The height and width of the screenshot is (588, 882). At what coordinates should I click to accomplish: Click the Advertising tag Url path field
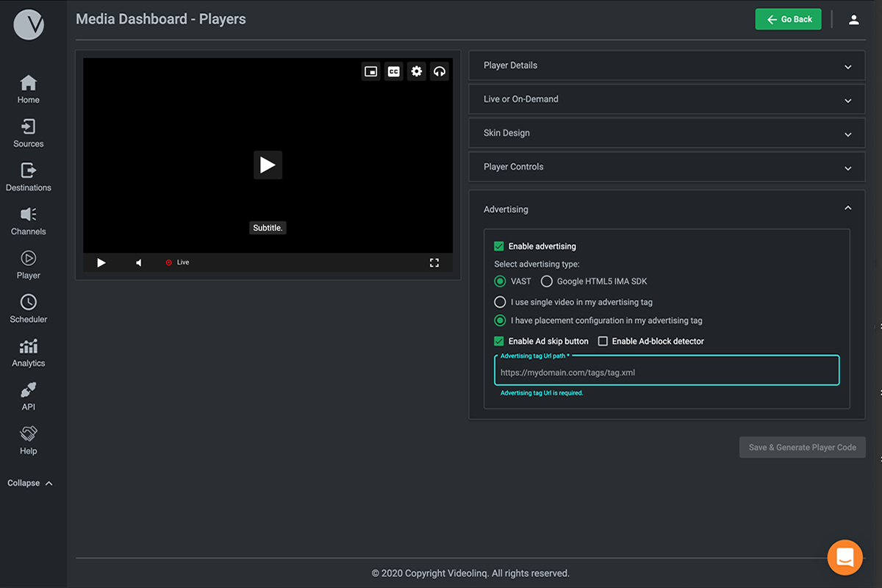click(666, 373)
